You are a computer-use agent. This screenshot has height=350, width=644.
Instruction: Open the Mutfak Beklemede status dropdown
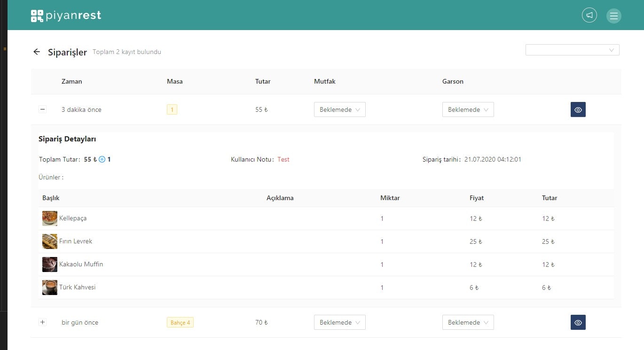[x=339, y=109]
